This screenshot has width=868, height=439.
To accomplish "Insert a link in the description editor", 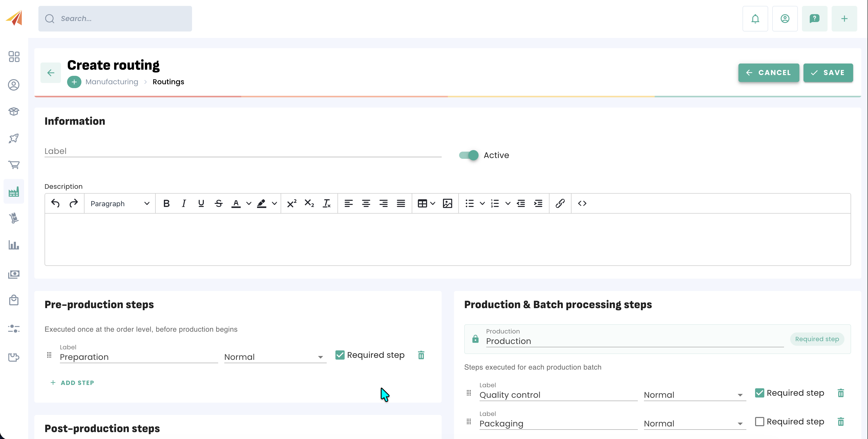I will pyautogui.click(x=560, y=203).
